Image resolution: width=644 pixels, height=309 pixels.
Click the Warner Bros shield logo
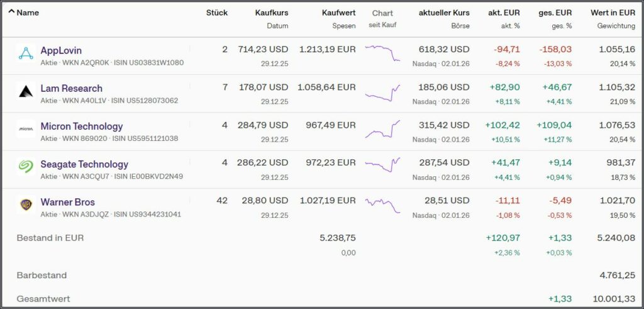pos(26,205)
